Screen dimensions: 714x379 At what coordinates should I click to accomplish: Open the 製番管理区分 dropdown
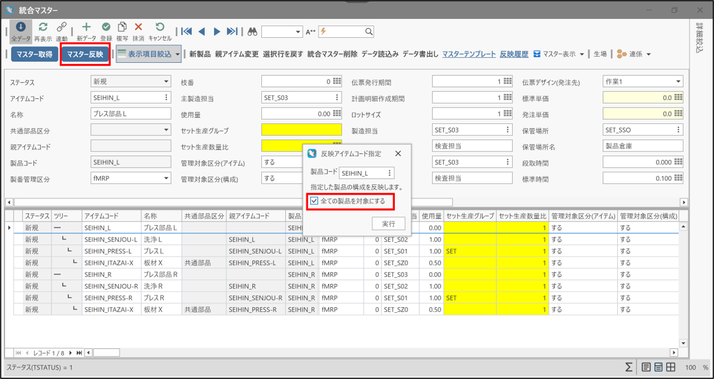[x=166, y=179]
